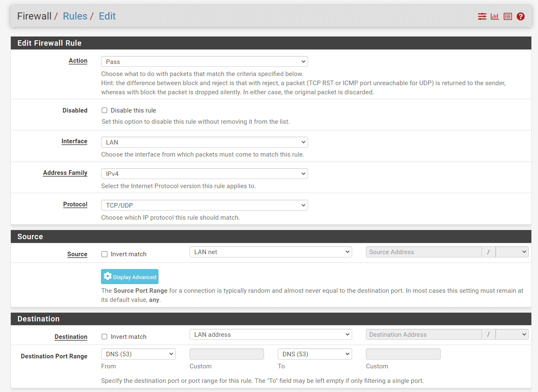Click the underlined Destination field label
This screenshot has height=392, width=538.
71,337
